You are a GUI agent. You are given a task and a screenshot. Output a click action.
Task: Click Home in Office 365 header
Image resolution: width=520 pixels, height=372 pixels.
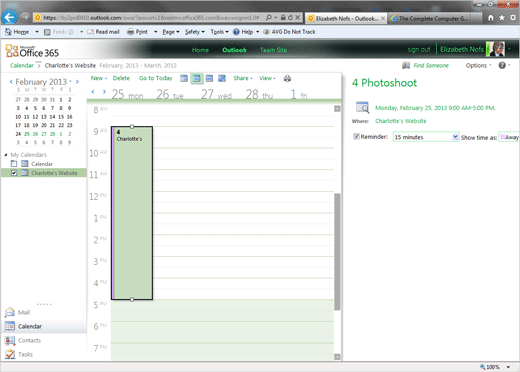pyautogui.click(x=200, y=50)
